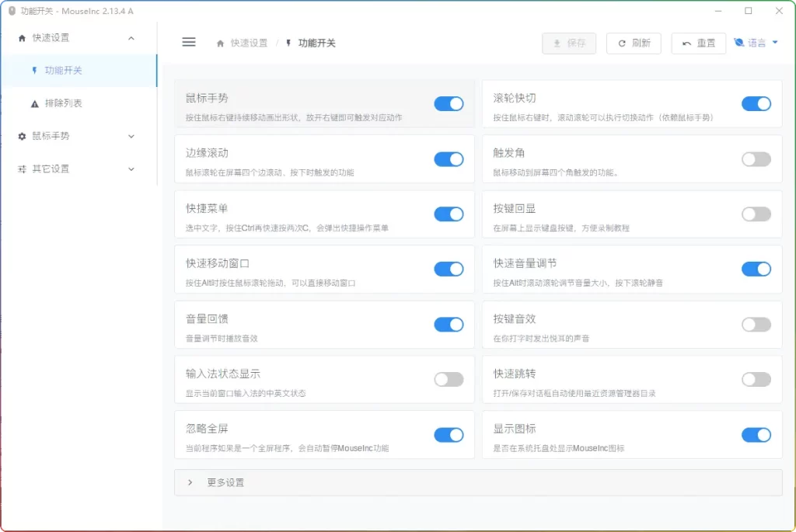The height and width of the screenshot is (532, 796).
Task: Click 保存 button
Action: [569, 43]
